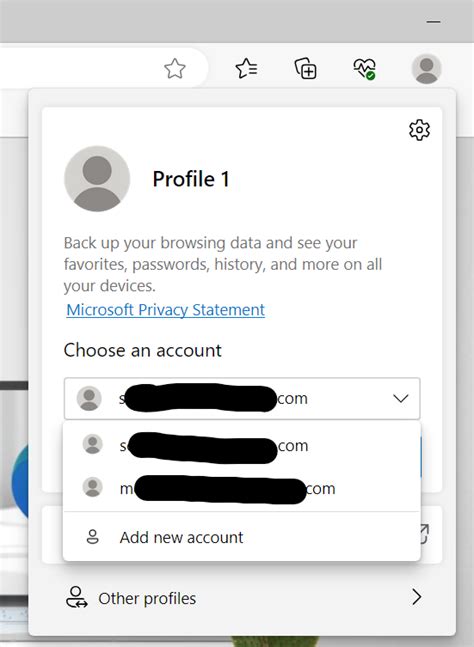Open Browser essentials heartbeat icon
474x647 pixels.
point(365,68)
